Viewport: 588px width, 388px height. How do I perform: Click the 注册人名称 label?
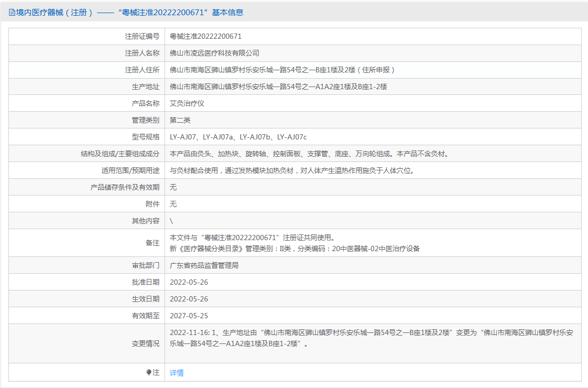pyautogui.click(x=142, y=53)
